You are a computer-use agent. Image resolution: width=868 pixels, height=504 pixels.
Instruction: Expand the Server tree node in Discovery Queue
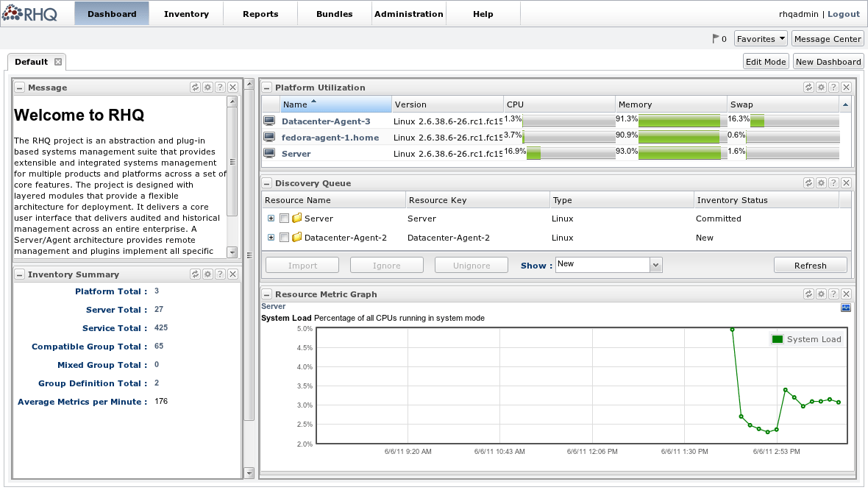click(271, 219)
